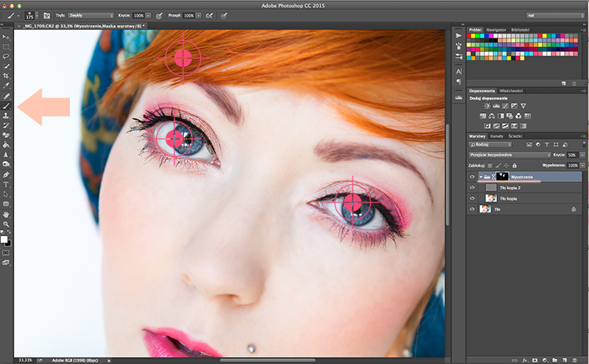Select the Pen tool
The image size is (589, 364).
6,175
